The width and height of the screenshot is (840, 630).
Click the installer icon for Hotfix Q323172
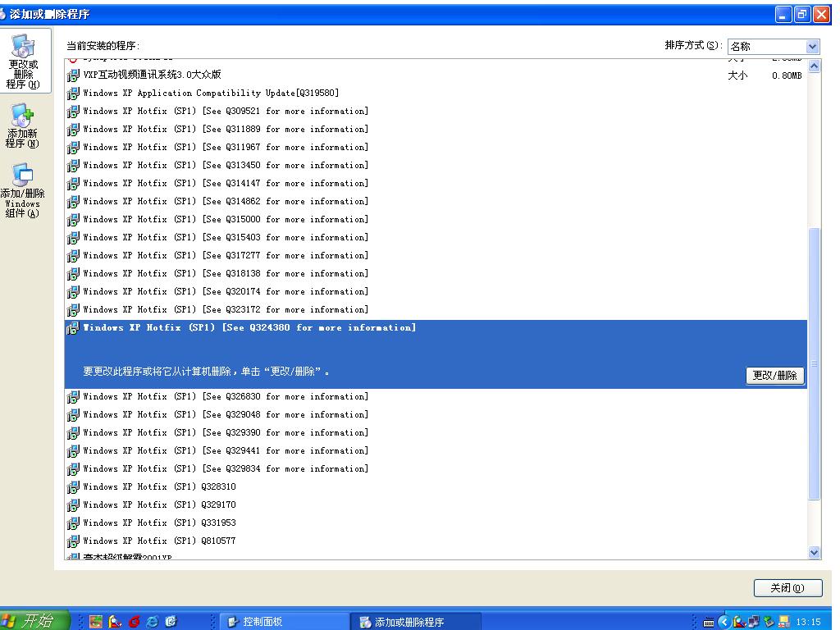(x=73, y=310)
